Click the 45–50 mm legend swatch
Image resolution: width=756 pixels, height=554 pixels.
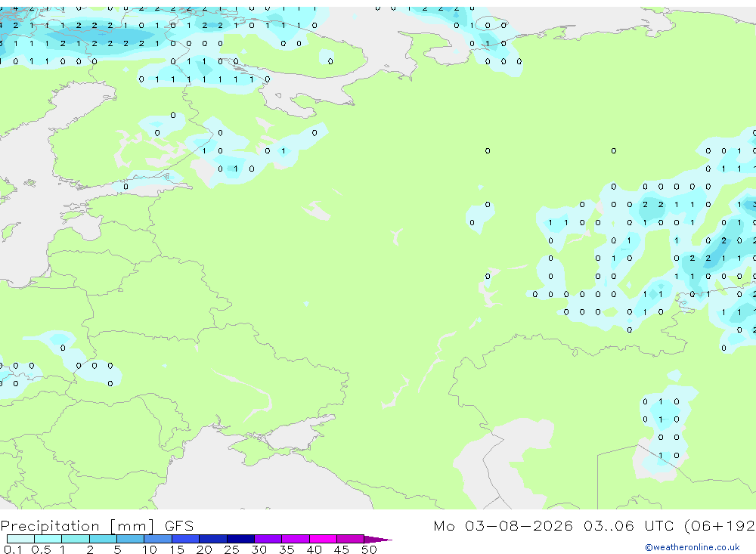(x=351, y=539)
